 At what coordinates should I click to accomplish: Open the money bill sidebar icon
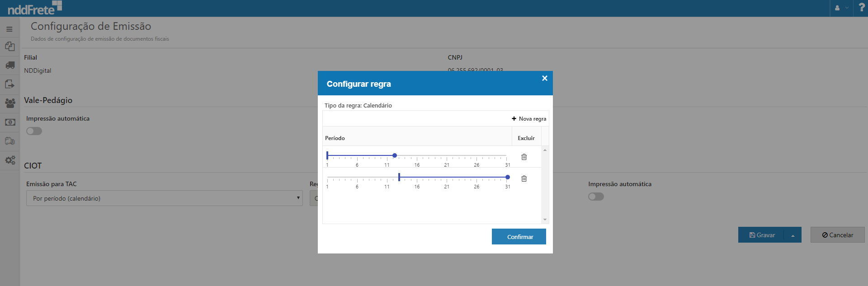tap(9, 122)
